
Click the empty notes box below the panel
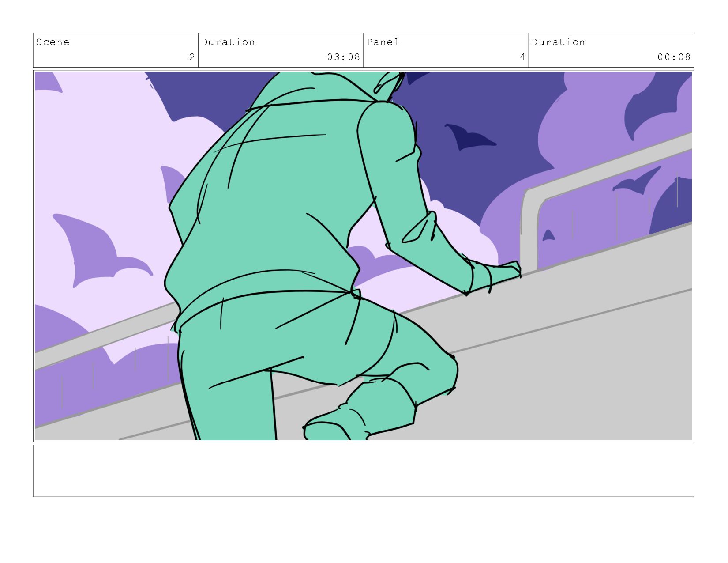(363, 471)
